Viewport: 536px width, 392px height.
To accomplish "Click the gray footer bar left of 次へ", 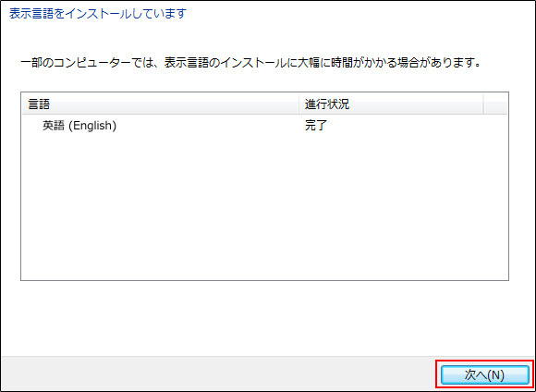I will [x=219, y=374].
